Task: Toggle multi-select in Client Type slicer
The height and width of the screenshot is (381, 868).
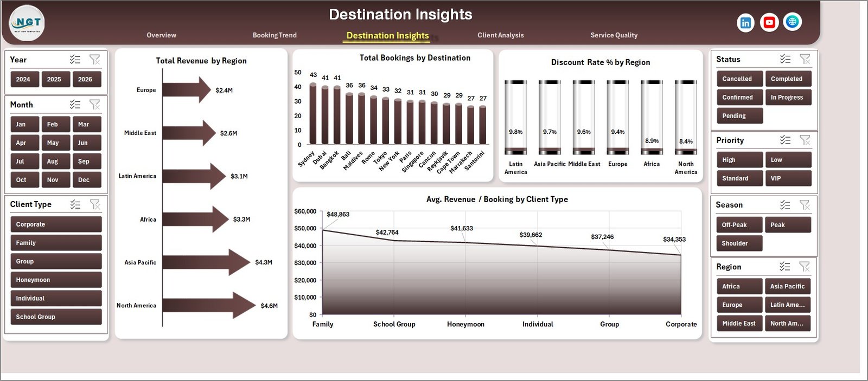Action: click(75, 204)
